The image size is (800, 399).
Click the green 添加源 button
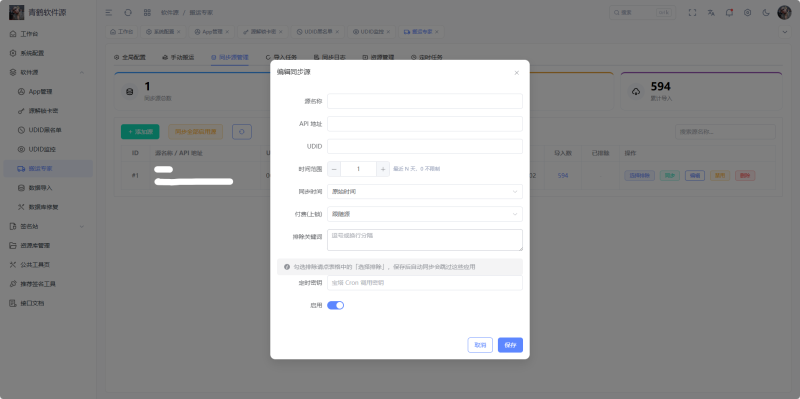(x=140, y=132)
